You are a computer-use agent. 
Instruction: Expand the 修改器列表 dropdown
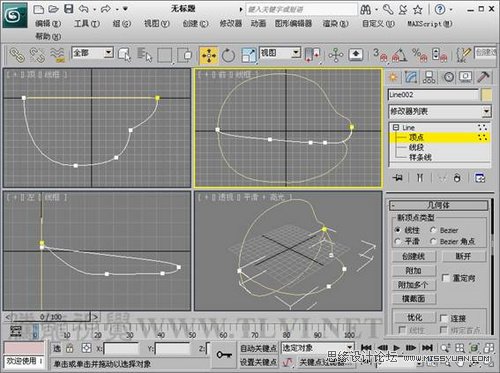pos(486,111)
